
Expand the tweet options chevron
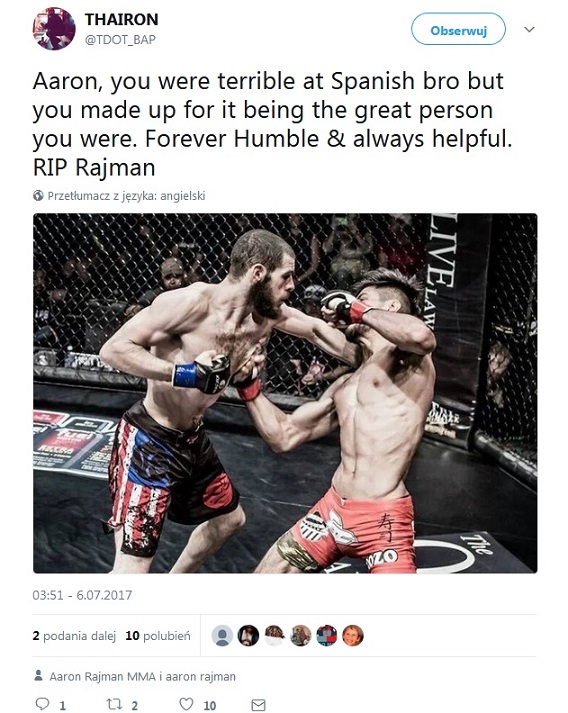529,30
